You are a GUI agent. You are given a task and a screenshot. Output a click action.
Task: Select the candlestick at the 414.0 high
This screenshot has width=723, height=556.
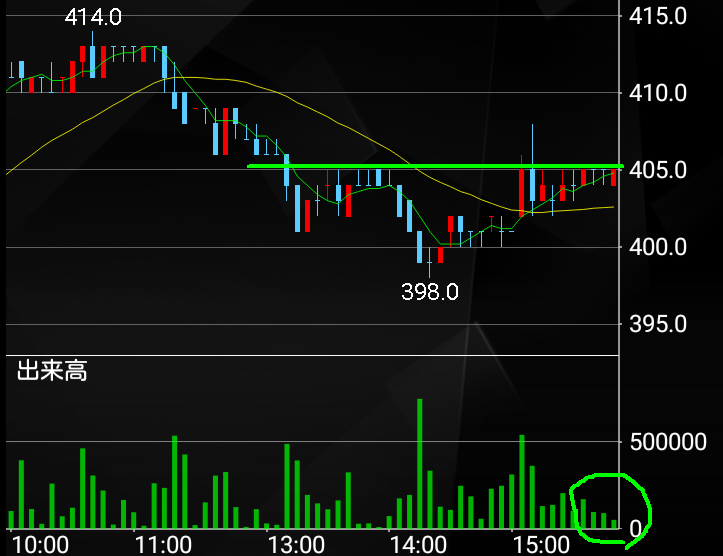coord(92,54)
